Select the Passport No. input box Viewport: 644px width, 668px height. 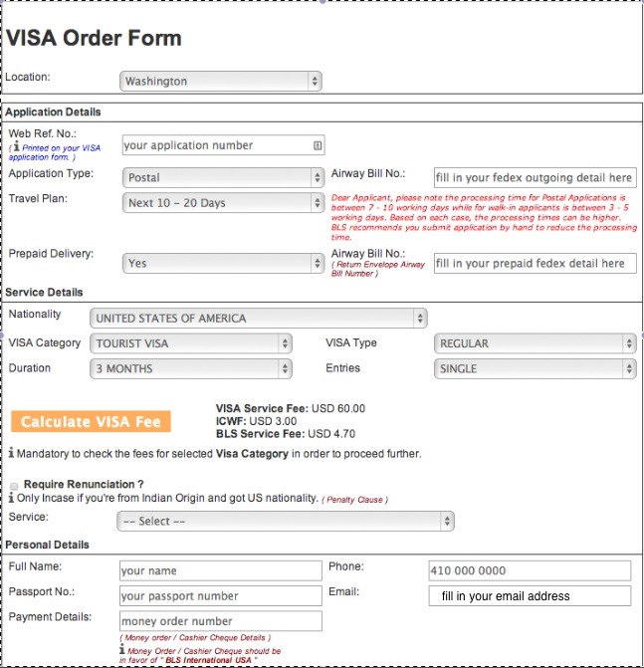220,596
